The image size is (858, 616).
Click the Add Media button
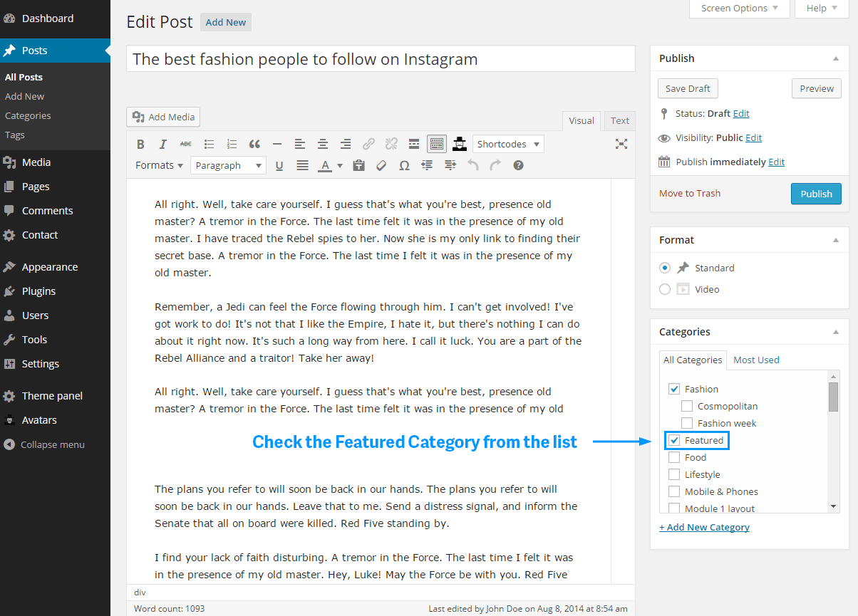pos(163,117)
